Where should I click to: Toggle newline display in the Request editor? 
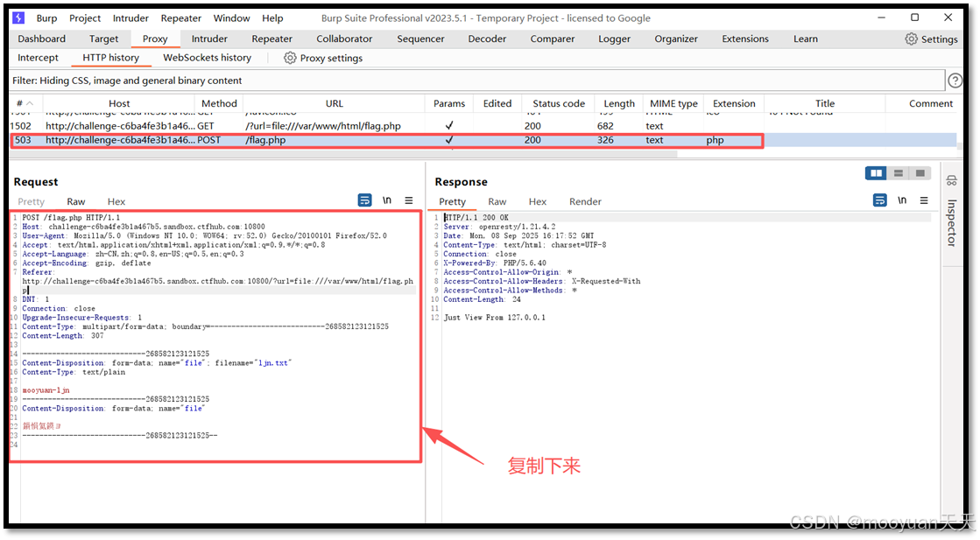coord(386,200)
